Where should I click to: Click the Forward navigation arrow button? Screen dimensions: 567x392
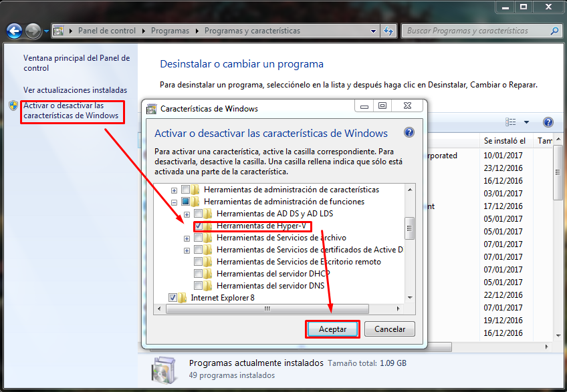point(33,31)
